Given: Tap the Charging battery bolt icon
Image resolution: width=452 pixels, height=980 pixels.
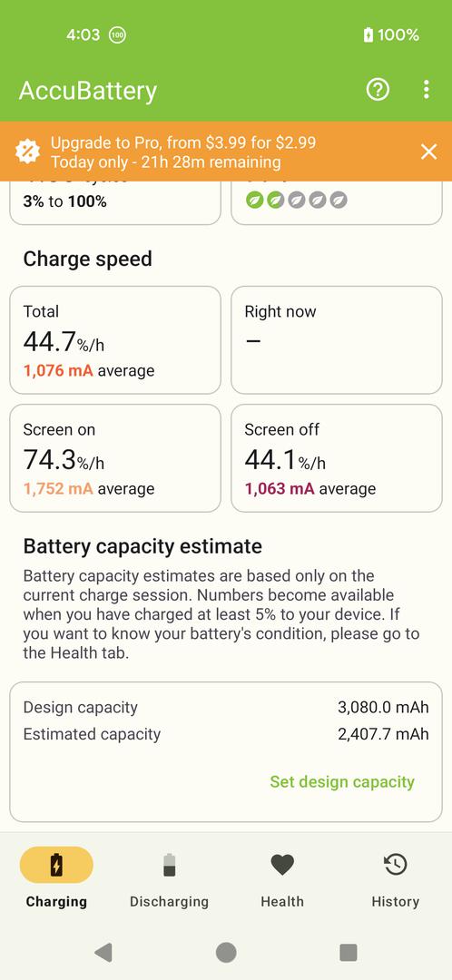Looking at the screenshot, I should click(x=56, y=865).
